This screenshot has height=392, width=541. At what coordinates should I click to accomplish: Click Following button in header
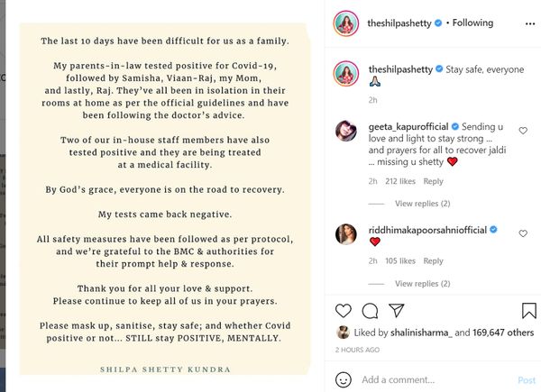[x=472, y=23]
